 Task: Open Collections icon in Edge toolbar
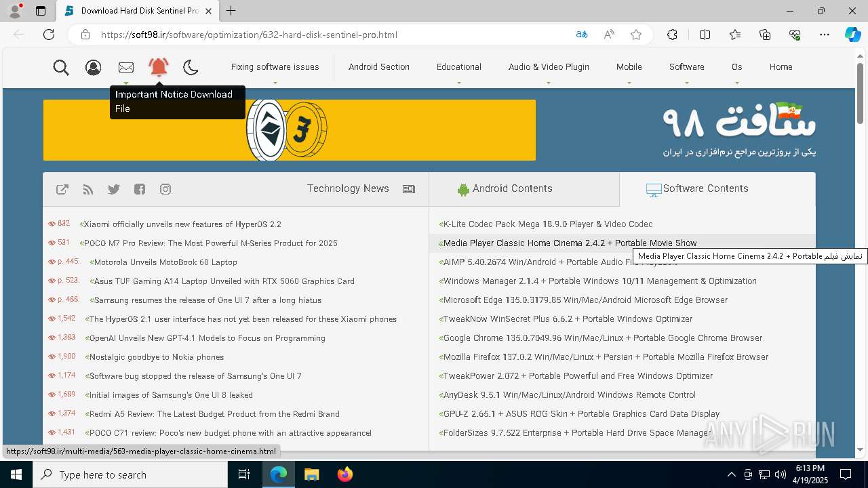(x=765, y=35)
